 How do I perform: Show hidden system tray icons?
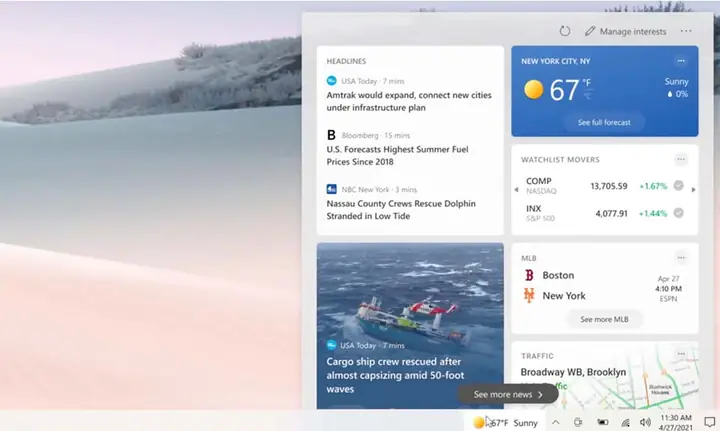coord(555,423)
